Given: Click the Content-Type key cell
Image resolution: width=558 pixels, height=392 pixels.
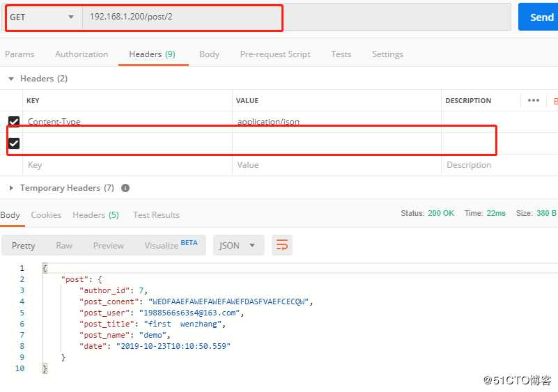Looking at the screenshot, I should (127, 122).
